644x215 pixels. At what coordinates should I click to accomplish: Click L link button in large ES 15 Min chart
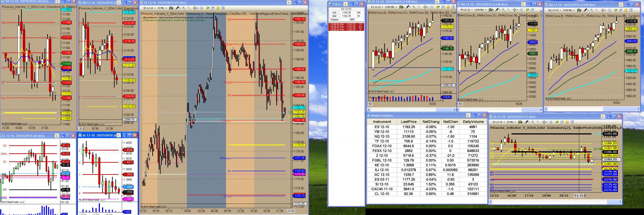pyautogui.click(x=289, y=2)
